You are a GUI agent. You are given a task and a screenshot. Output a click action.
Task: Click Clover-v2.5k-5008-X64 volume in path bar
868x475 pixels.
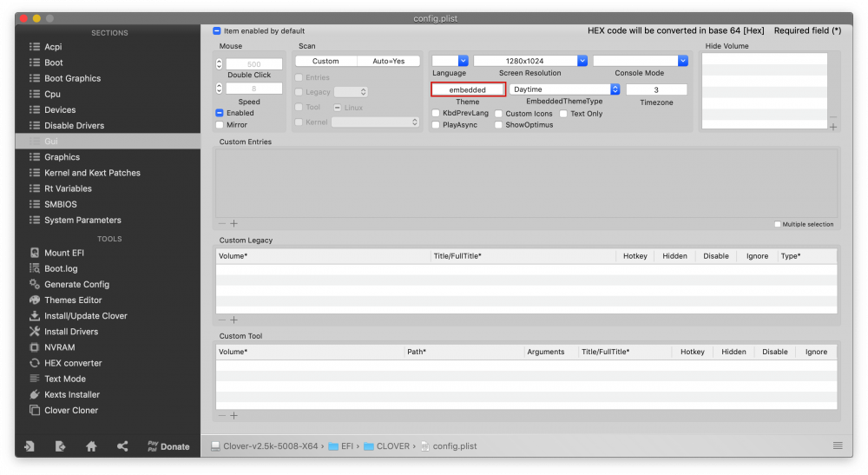(265, 446)
